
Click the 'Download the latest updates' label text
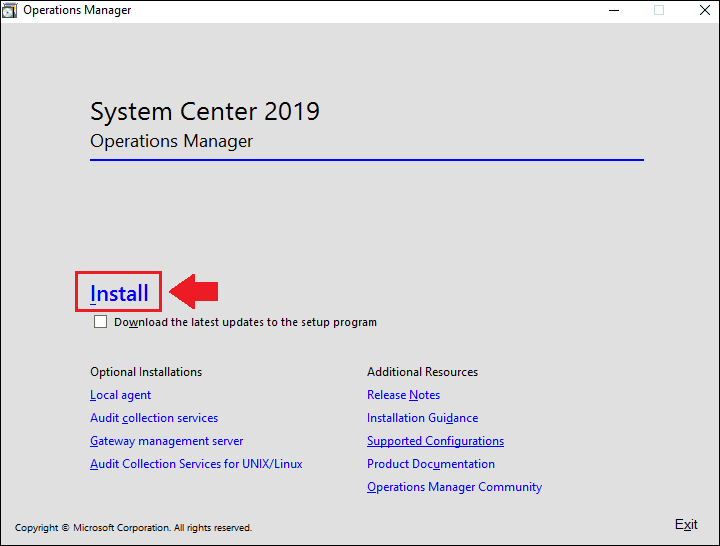tap(245, 322)
